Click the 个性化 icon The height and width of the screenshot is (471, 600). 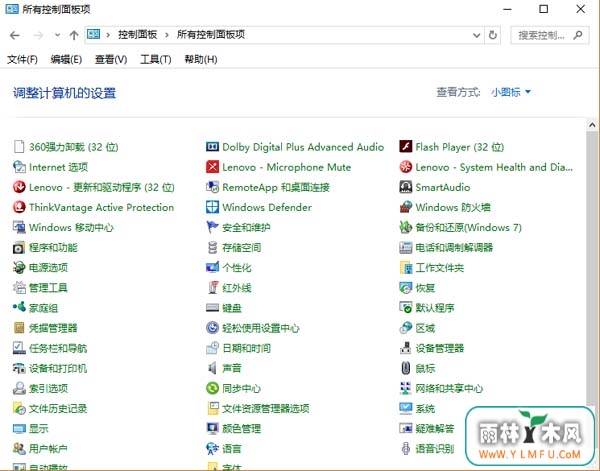coord(212,267)
